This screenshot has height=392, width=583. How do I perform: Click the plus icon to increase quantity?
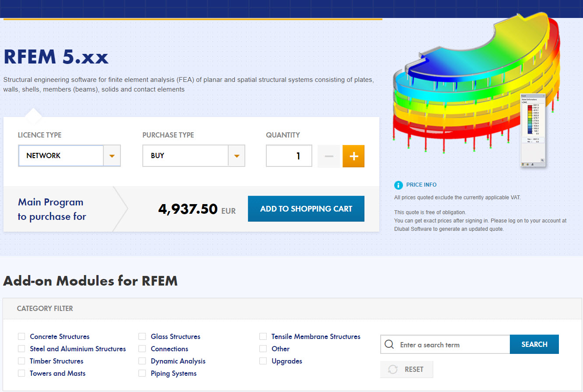tap(353, 156)
